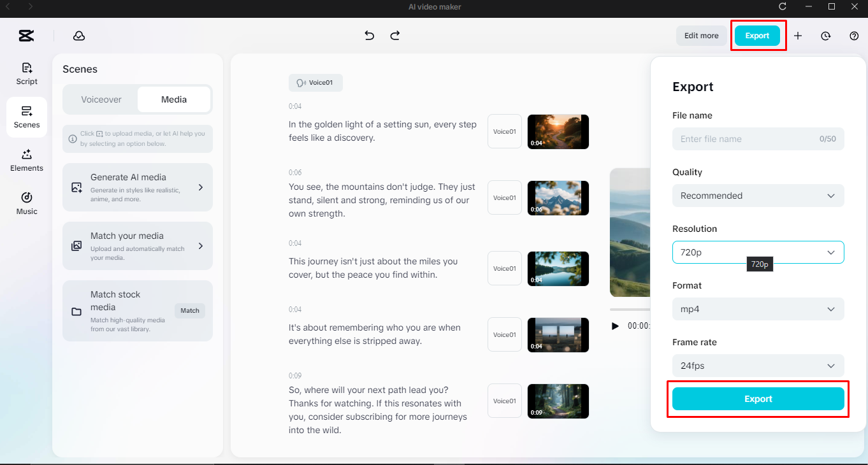Open the version history clock icon
868x465 pixels.
(826, 36)
